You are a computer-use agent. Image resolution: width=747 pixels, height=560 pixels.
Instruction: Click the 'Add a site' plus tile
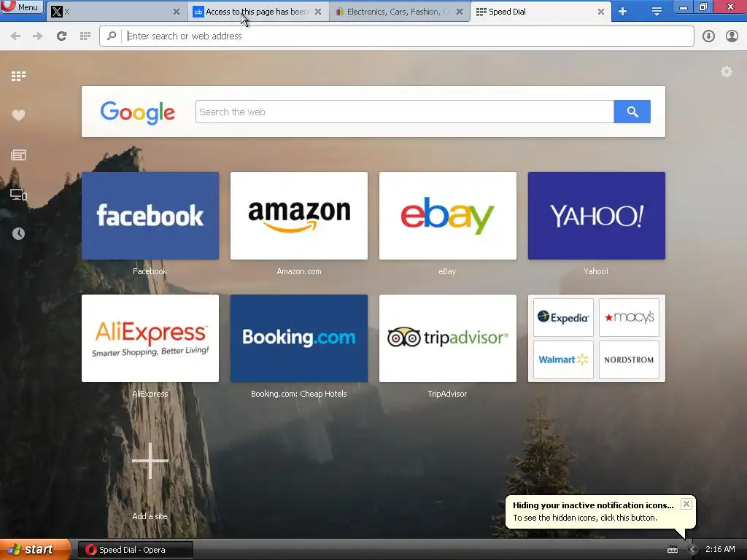pos(150,461)
